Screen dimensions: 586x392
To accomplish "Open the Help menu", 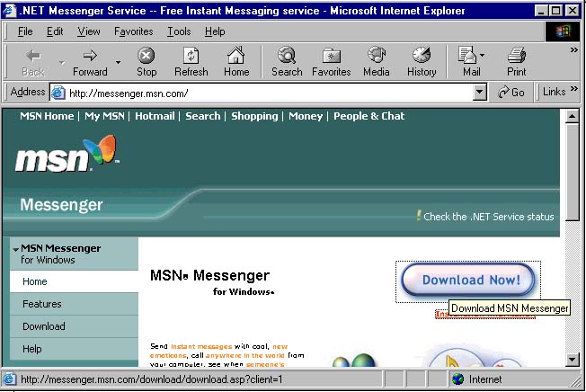I will [215, 31].
